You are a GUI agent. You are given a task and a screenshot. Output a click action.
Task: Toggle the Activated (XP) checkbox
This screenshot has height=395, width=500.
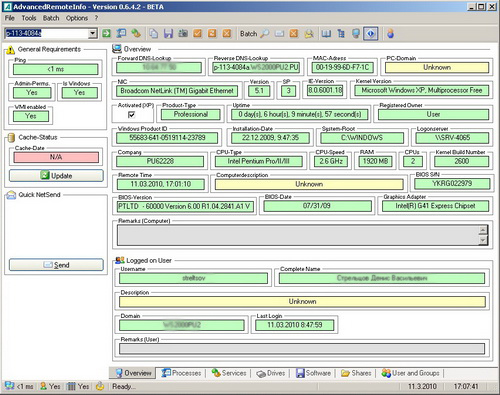[132, 115]
